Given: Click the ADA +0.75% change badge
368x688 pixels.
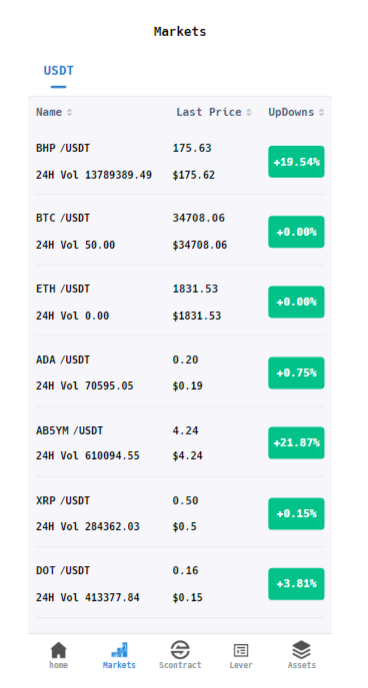Looking at the screenshot, I should click(297, 373).
